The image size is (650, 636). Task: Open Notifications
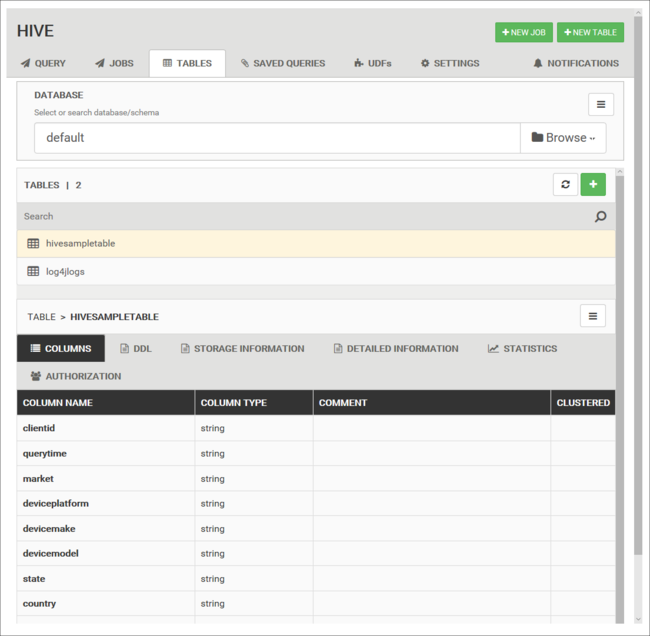[576, 63]
